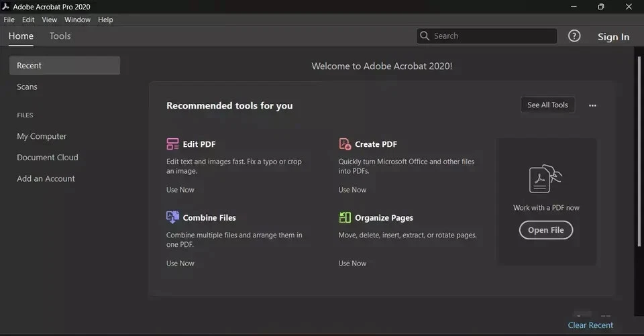
Task: Click Use Now under Create PDF
Action: (x=352, y=190)
